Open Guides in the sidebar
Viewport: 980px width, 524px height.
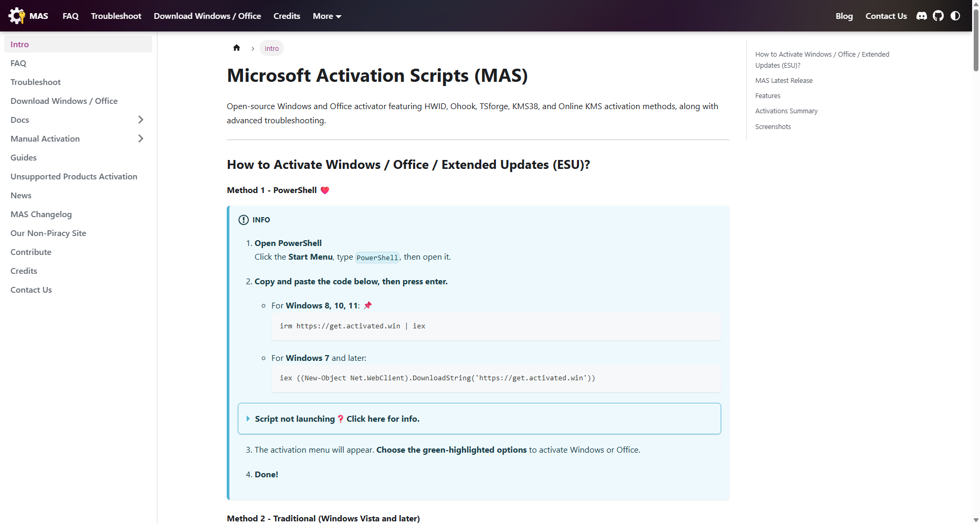78,157
